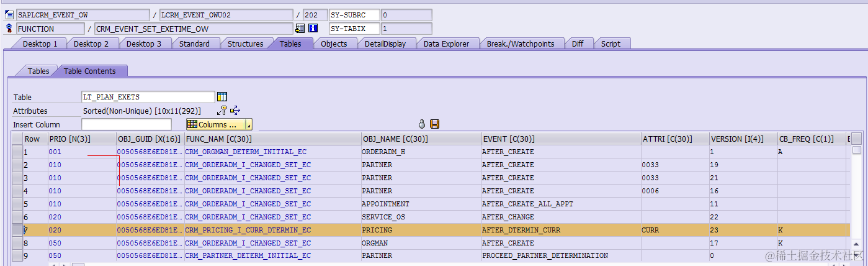The height and width of the screenshot is (266, 868).
Task: Click the APPOINTMENT cell in row 5
Action: point(421,204)
